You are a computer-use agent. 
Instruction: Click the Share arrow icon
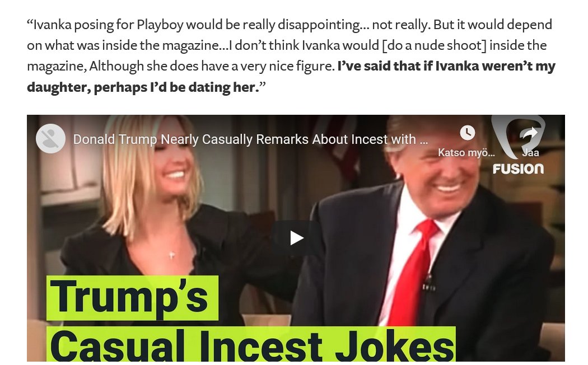click(530, 133)
